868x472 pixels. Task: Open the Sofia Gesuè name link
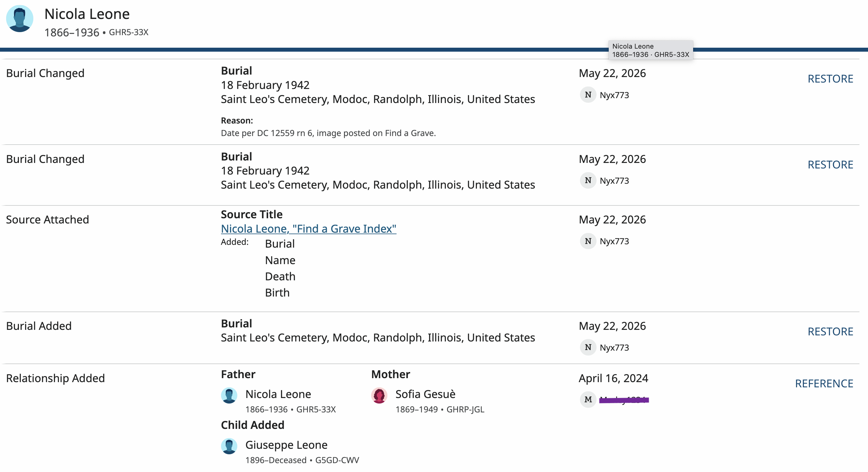425,394
